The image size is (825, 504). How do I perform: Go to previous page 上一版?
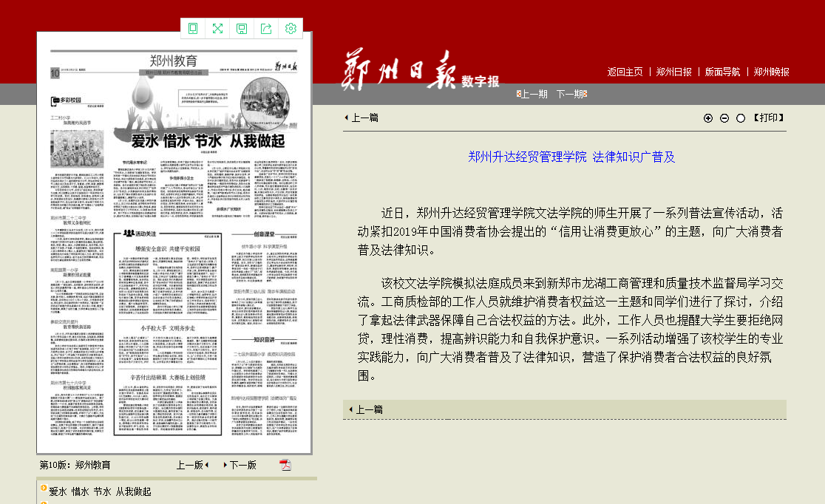pyautogui.click(x=191, y=465)
